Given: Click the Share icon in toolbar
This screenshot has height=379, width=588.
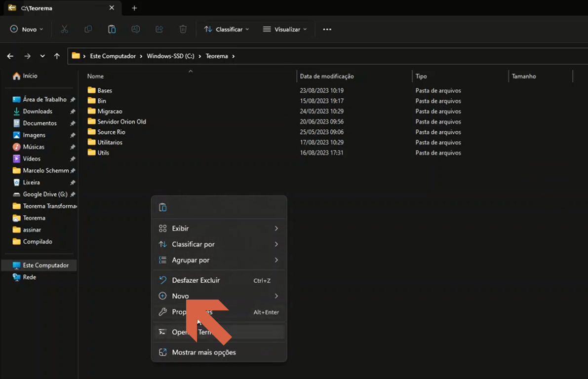Looking at the screenshot, I should [x=159, y=29].
